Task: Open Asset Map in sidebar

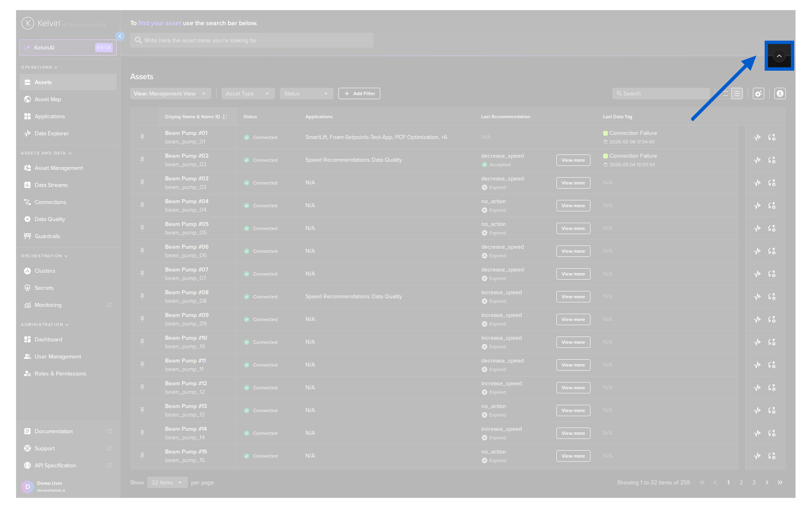Action: point(48,99)
